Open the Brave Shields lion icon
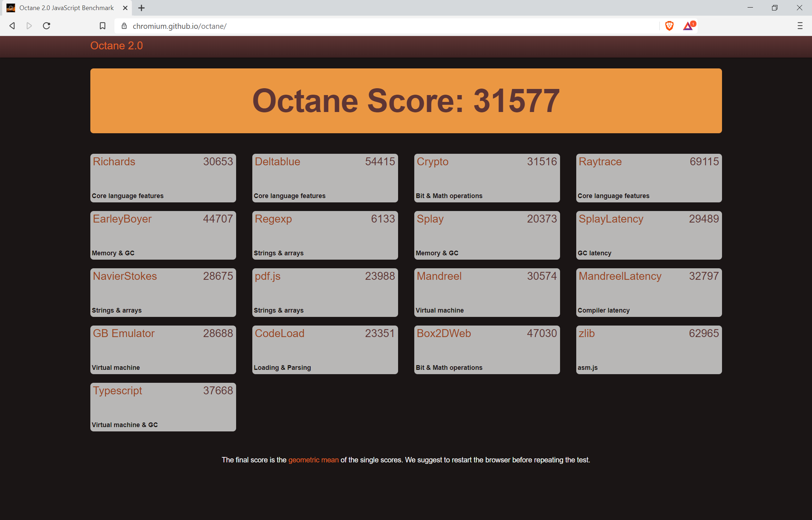The height and width of the screenshot is (520, 812). (x=669, y=26)
